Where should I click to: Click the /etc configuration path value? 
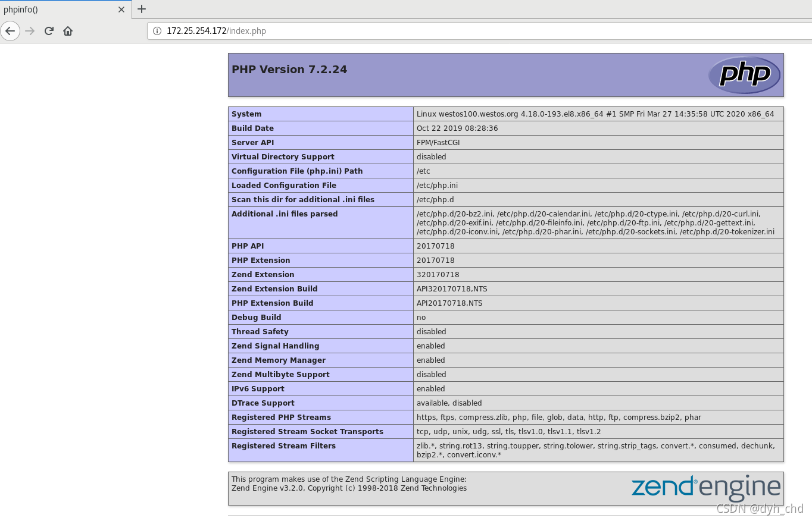pos(423,171)
